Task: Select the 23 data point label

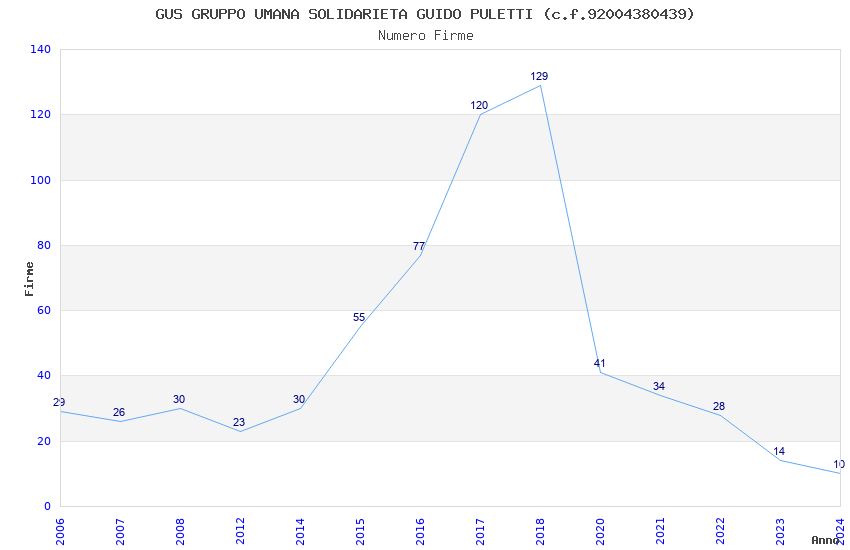Action: coord(239,422)
